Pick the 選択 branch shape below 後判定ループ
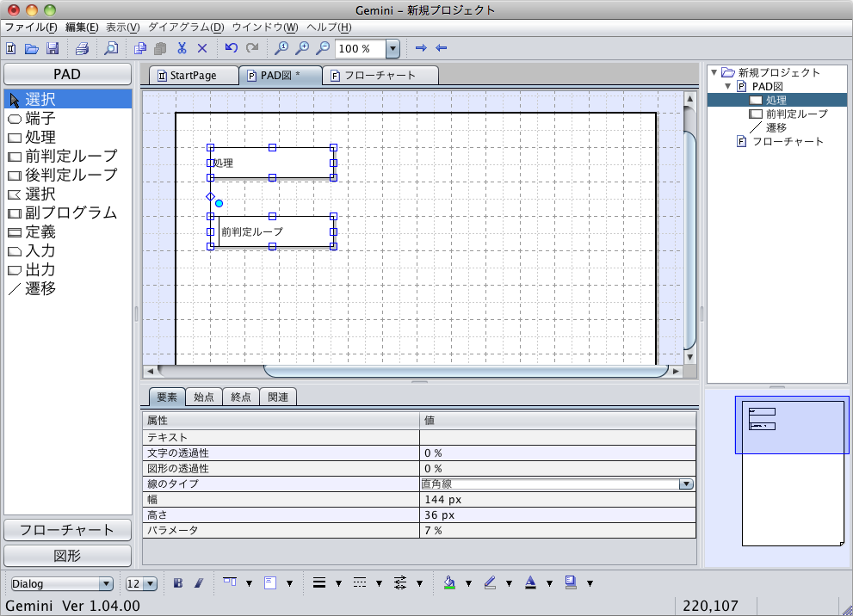The height and width of the screenshot is (616, 853). tap(68, 194)
